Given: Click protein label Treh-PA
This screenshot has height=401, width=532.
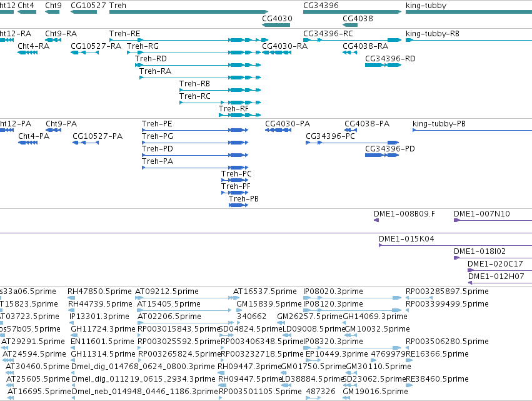Looking at the screenshot, I should pos(158,161).
